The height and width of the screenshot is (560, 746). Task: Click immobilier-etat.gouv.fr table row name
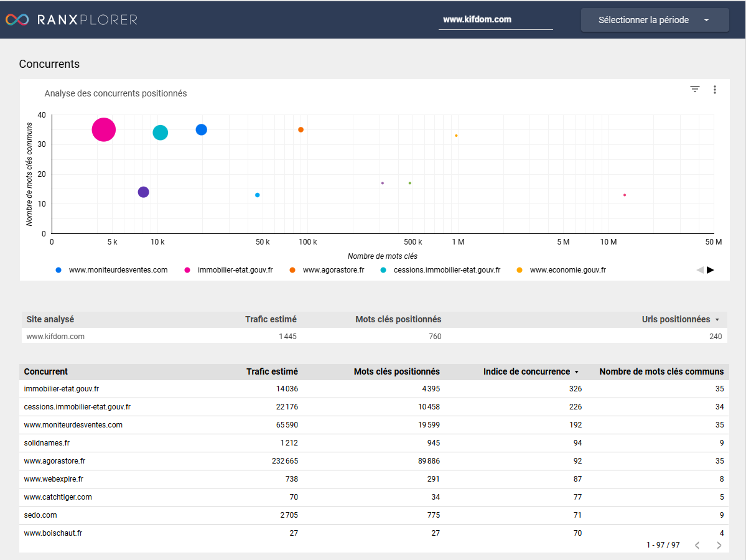62,389
